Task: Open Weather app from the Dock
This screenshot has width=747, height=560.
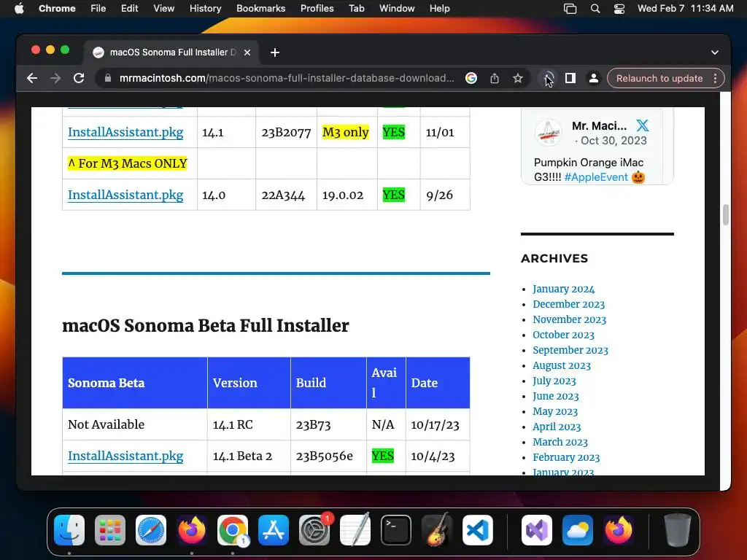Action: point(578,530)
